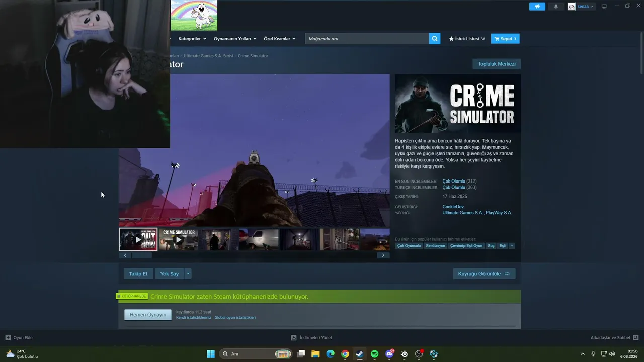Click the senaa profile avatar
Viewport: 644px width, 362px height.
572,6
